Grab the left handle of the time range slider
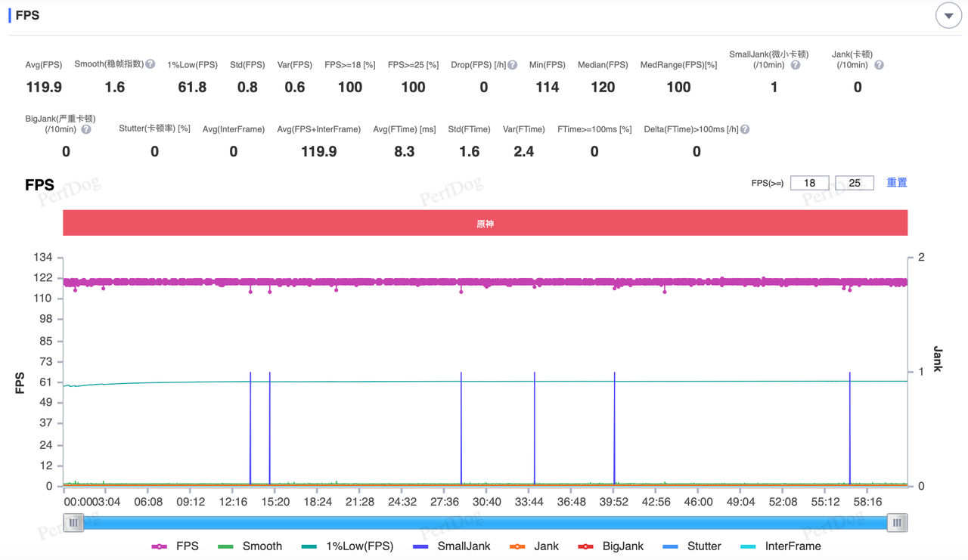This screenshot has width=968, height=560. coord(73,522)
